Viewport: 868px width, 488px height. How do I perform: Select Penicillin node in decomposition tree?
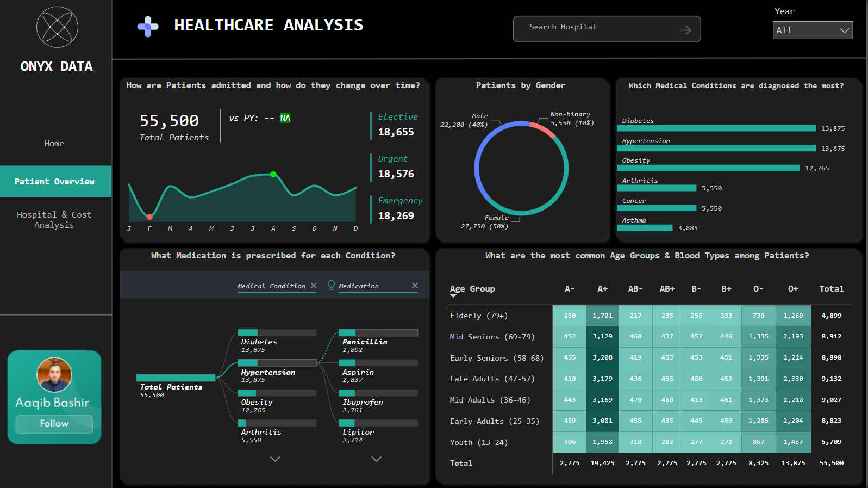click(x=378, y=341)
